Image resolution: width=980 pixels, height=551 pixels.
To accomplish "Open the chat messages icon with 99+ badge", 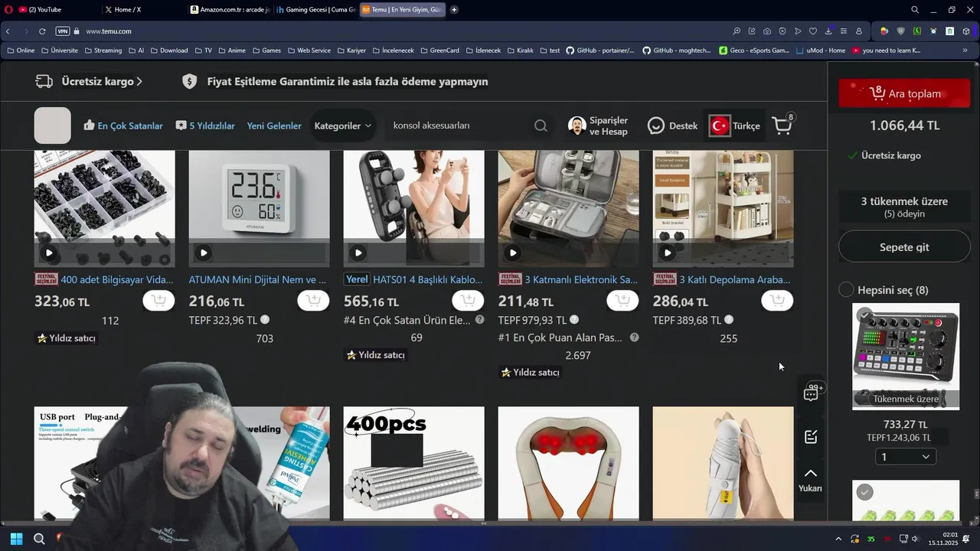I will click(812, 393).
